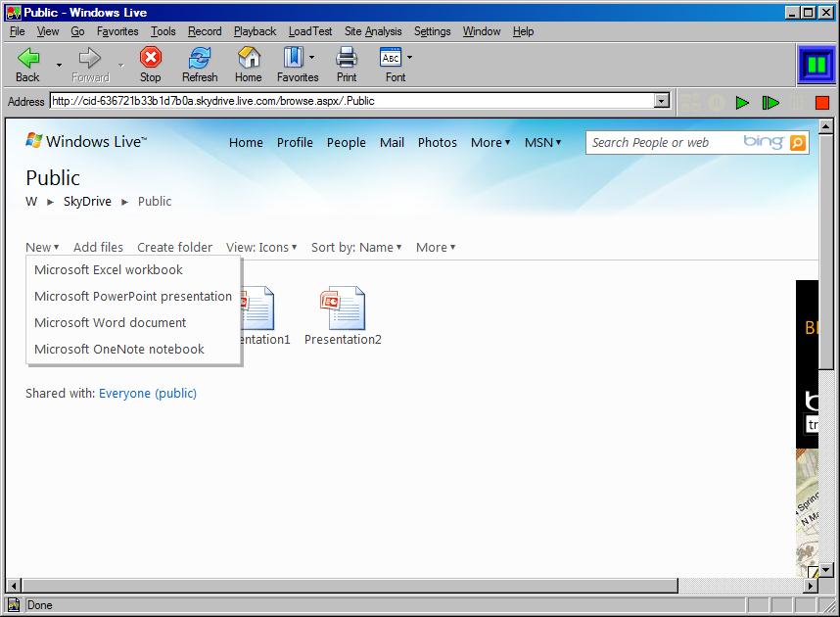Click the Add files link
840x617 pixels.
(98, 247)
